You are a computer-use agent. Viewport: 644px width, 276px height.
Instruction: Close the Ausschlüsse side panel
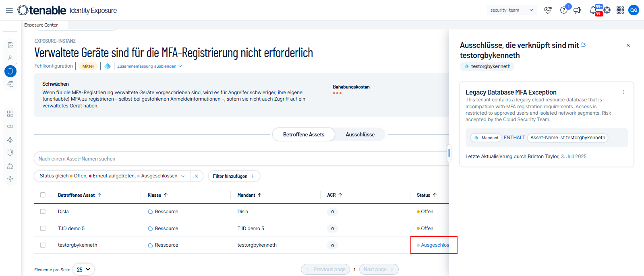(x=628, y=45)
